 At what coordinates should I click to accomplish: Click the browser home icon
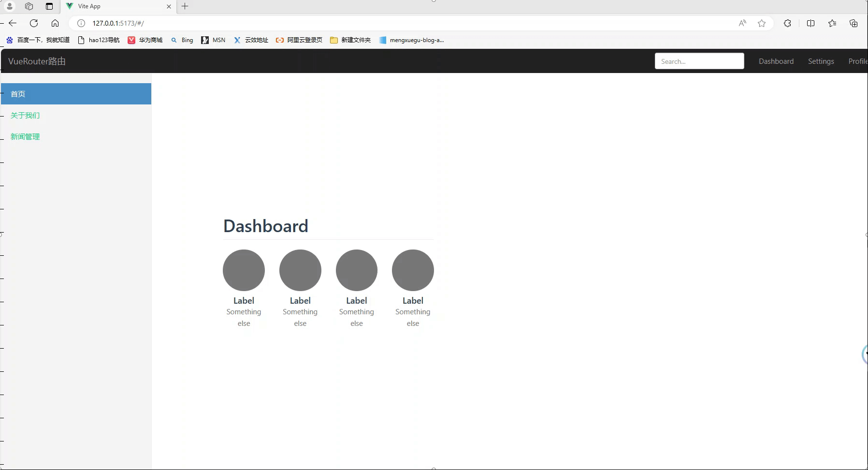point(55,23)
